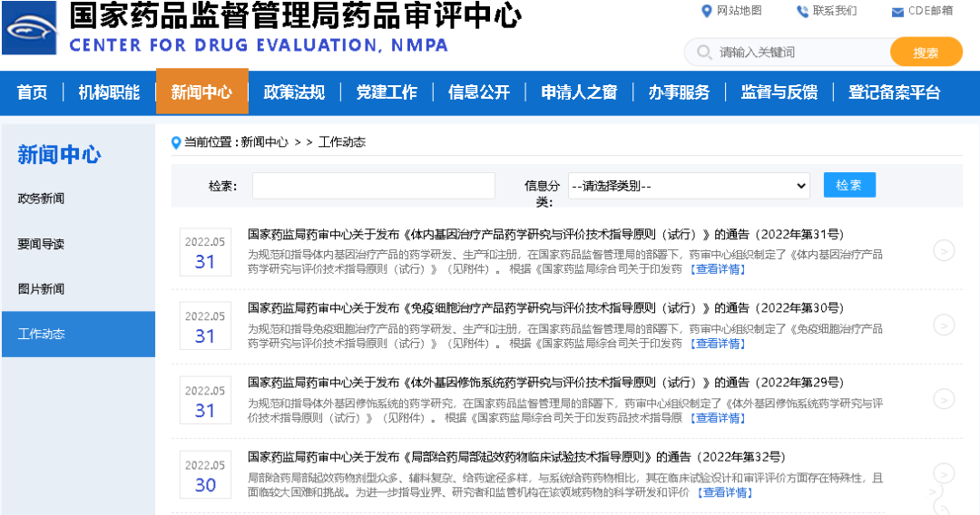Open 申请人之窗 navigation menu
Image resolution: width=980 pixels, height=515 pixels.
579,92
